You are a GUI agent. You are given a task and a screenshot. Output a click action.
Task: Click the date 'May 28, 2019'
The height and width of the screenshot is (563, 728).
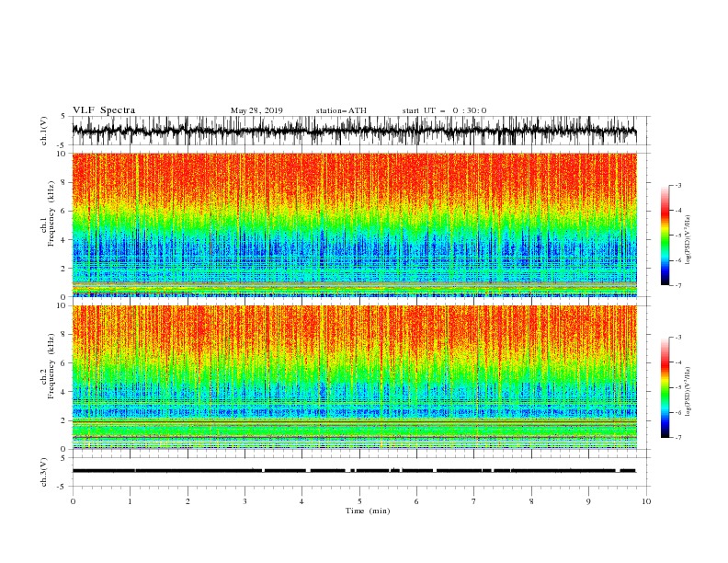[x=256, y=110]
